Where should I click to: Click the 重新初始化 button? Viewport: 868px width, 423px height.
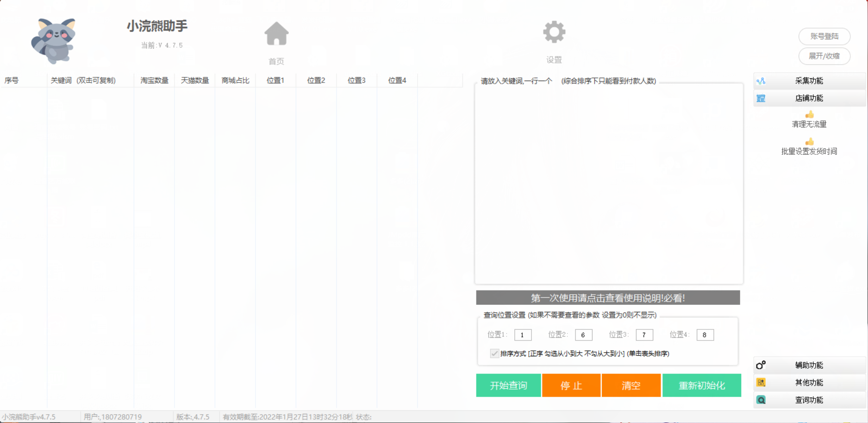(701, 385)
